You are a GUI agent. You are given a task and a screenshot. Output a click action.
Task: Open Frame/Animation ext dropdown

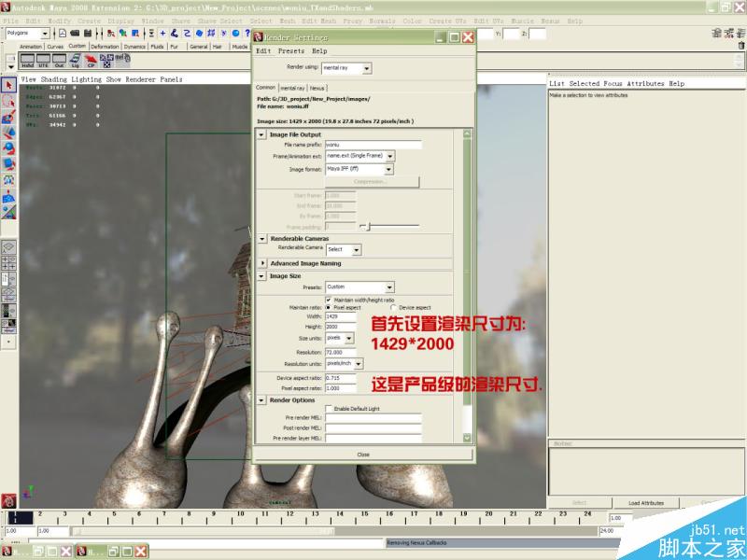point(360,156)
